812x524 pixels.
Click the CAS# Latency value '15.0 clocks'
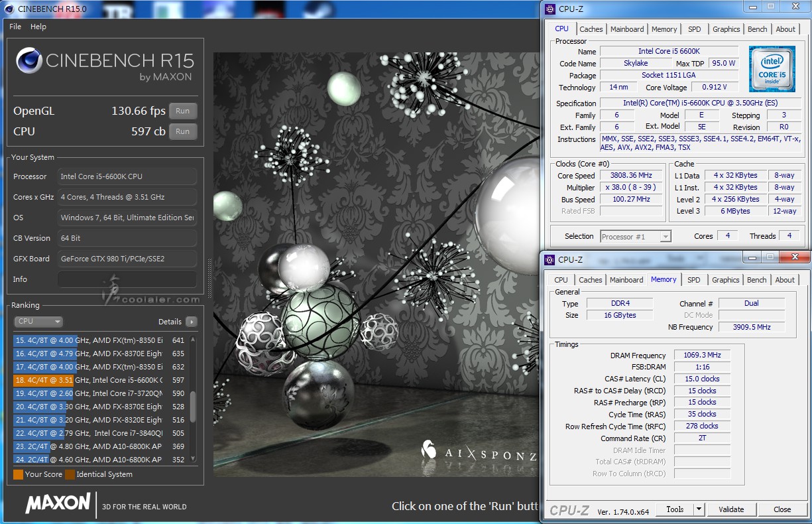702,379
